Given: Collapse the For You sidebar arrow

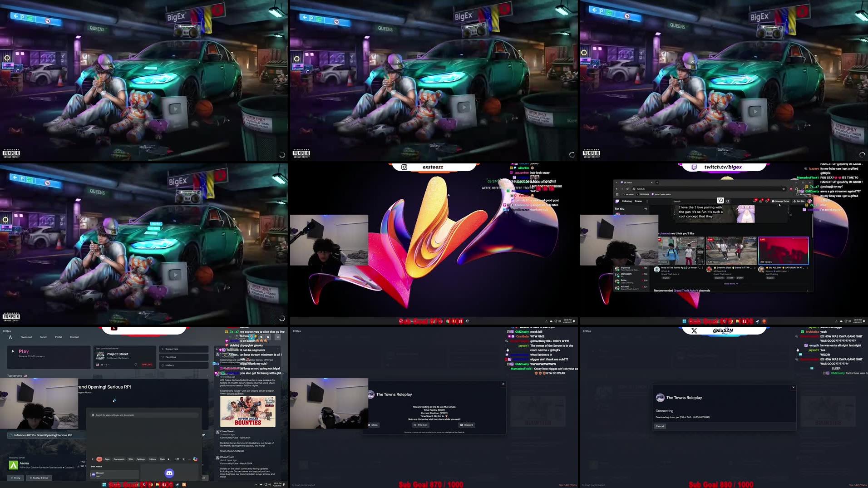Looking at the screenshot, I should pos(646,209).
